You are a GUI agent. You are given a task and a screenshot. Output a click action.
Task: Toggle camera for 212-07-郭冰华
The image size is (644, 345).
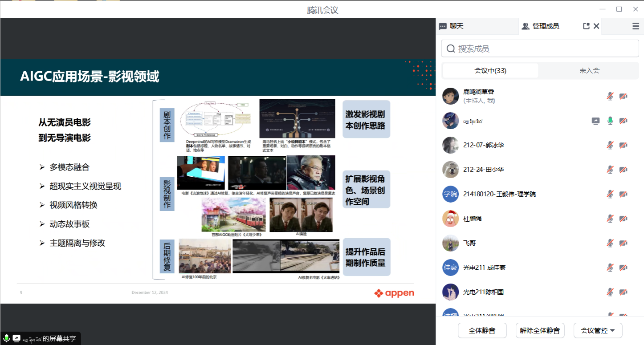coord(624,145)
